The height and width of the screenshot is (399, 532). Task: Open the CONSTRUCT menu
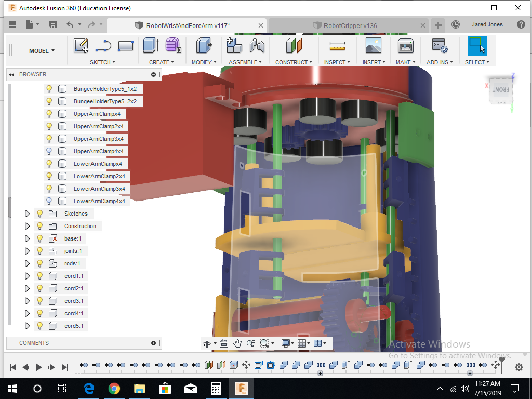pos(294,62)
